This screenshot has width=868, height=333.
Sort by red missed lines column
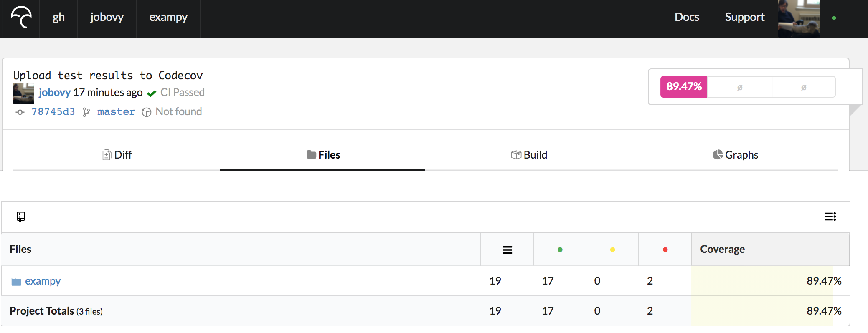coord(665,250)
